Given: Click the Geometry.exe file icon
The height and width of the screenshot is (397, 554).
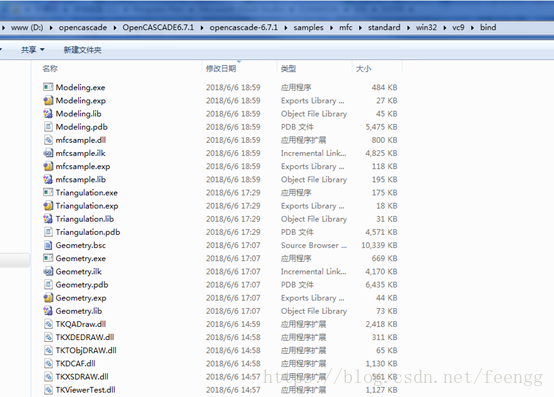Looking at the screenshot, I should (x=48, y=258).
